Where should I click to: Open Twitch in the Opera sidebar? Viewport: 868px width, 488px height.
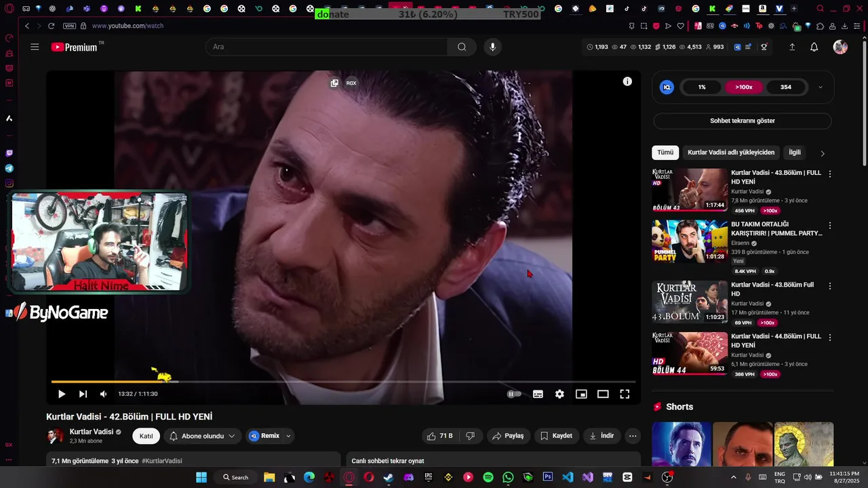9,153
